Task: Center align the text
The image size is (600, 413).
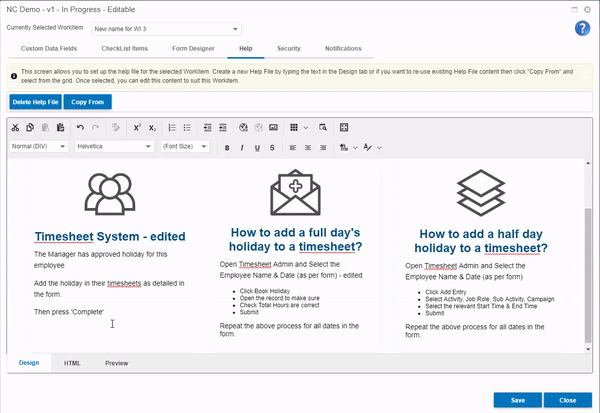Action: point(308,148)
